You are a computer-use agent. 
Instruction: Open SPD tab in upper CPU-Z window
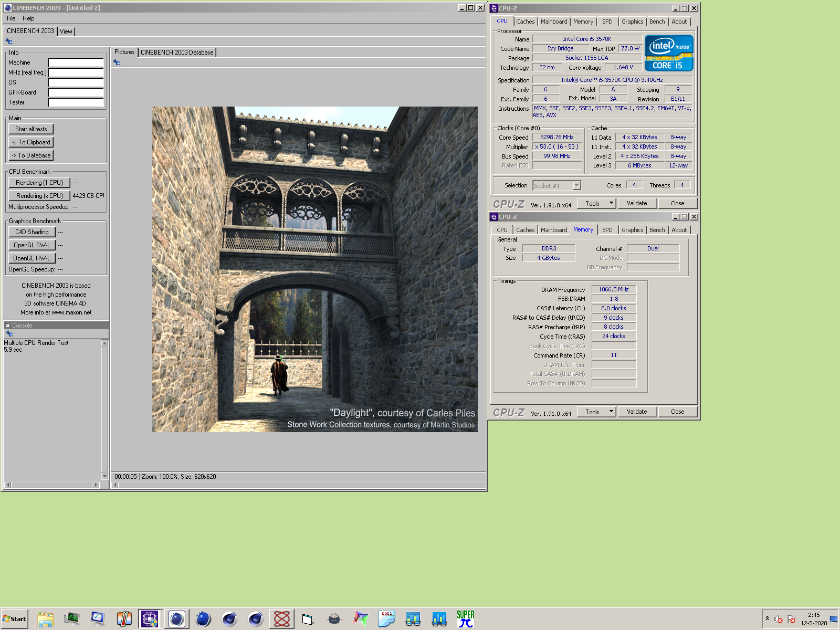(607, 22)
